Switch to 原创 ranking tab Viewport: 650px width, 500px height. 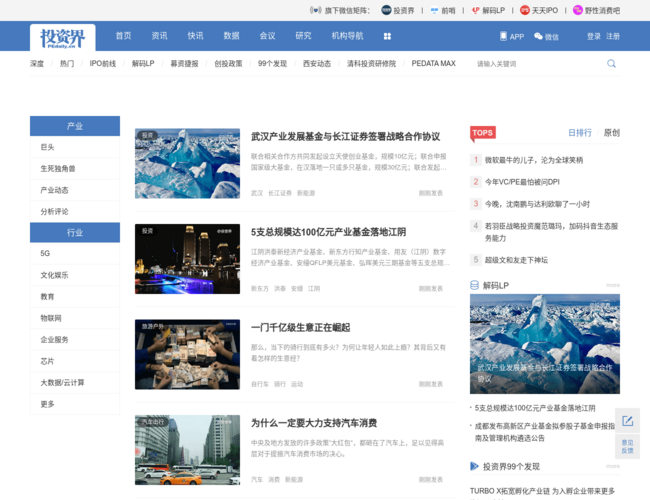coord(611,133)
